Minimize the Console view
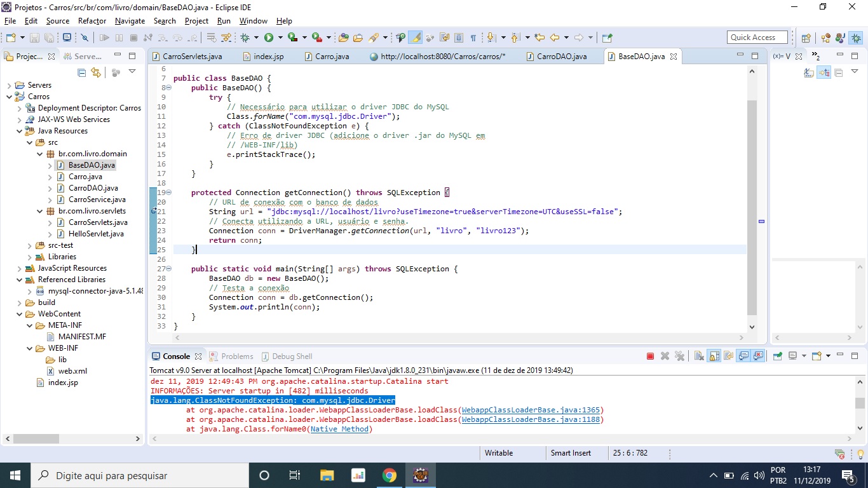 840,355
